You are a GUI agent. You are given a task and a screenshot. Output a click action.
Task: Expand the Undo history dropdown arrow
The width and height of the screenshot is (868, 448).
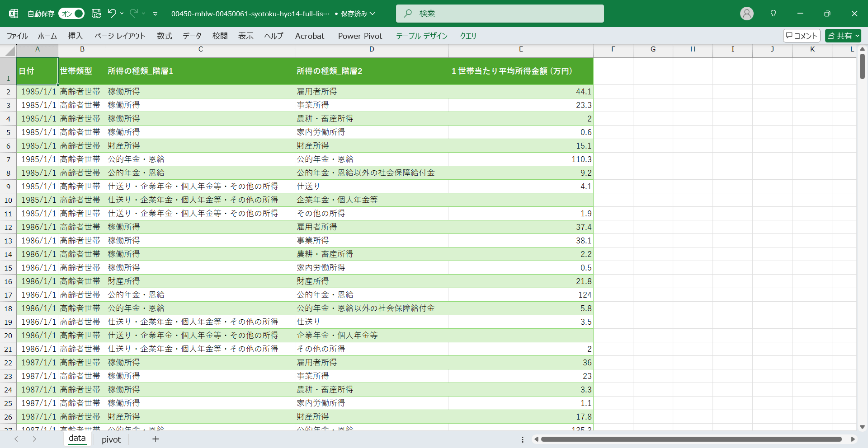pyautogui.click(x=122, y=14)
